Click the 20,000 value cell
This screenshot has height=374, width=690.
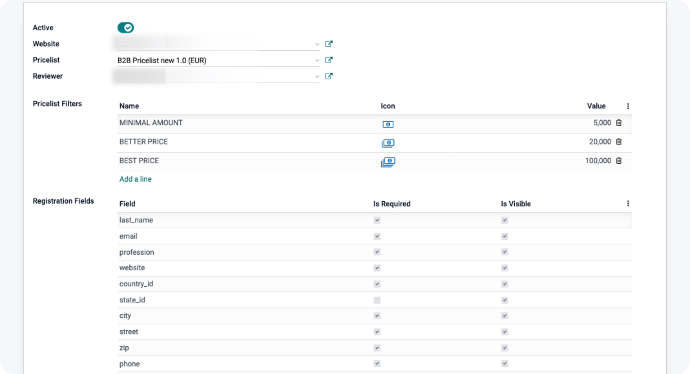click(600, 142)
